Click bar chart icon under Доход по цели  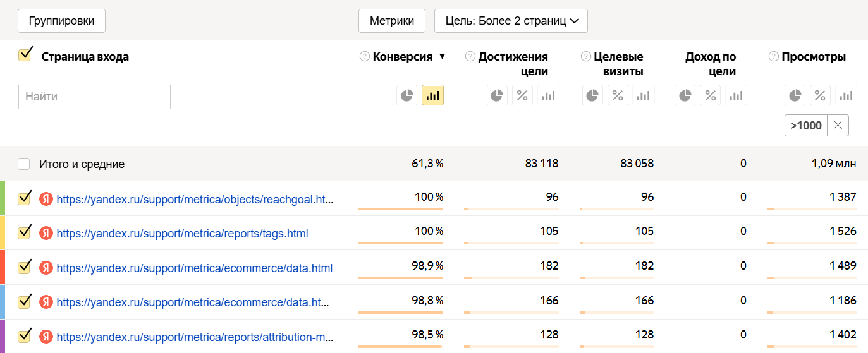click(x=736, y=95)
